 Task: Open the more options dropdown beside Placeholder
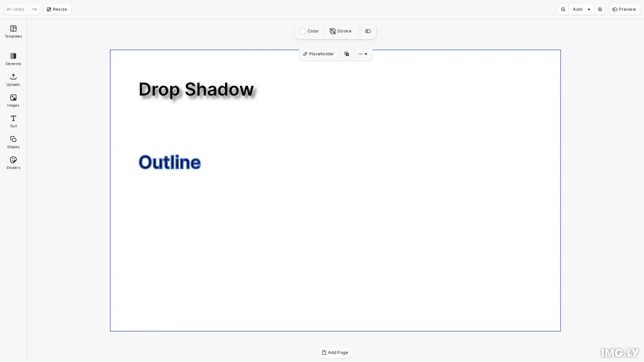coord(363,54)
